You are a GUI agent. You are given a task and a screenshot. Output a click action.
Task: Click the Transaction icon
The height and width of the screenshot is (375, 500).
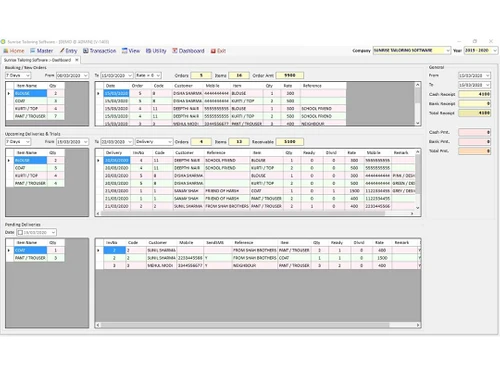(x=86, y=51)
